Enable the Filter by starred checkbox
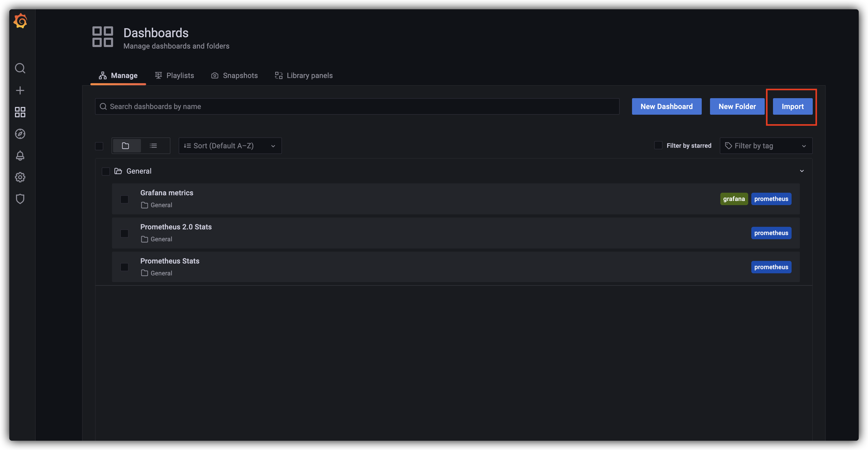Image resolution: width=868 pixels, height=450 pixels. tap(658, 145)
